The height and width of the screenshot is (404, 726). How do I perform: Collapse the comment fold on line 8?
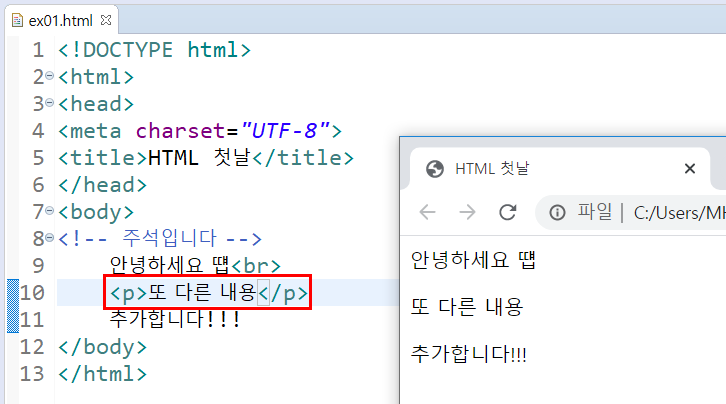click(50, 238)
